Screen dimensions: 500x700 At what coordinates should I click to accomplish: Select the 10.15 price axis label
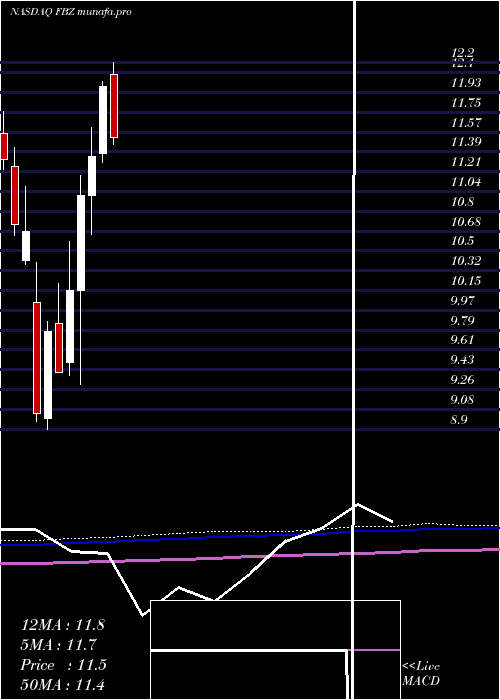tap(466, 280)
